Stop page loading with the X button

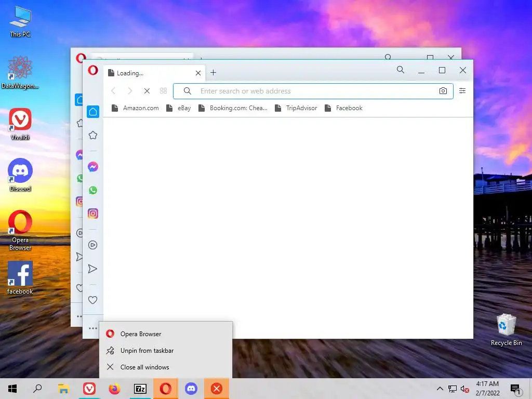tap(147, 91)
